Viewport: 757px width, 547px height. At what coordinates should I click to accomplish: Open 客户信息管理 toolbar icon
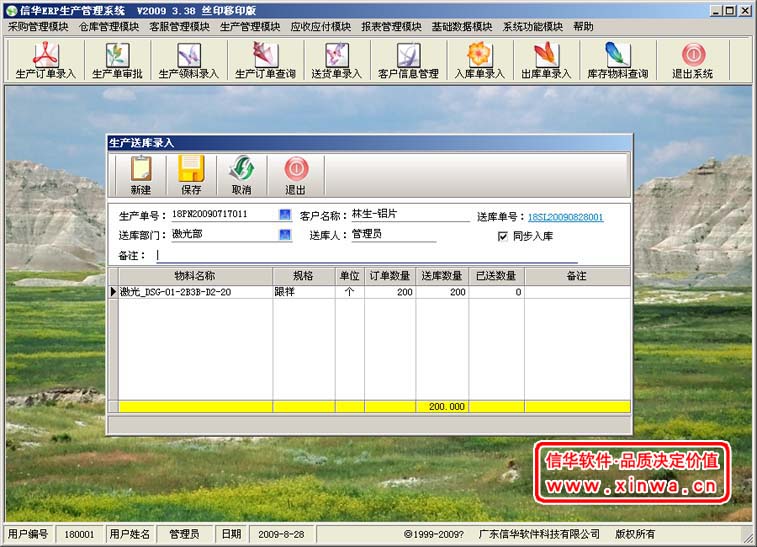coord(408,60)
